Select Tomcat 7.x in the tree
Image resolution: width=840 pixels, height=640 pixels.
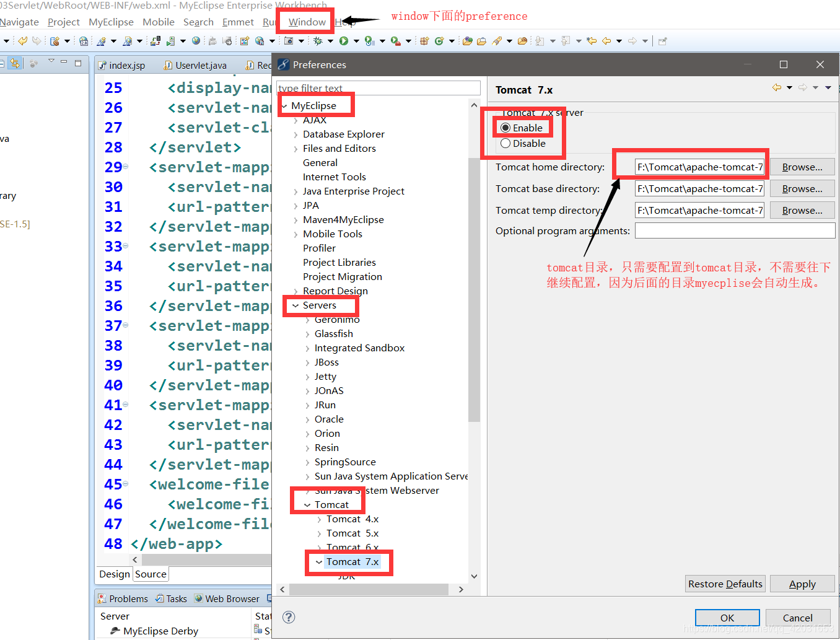pyautogui.click(x=352, y=562)
